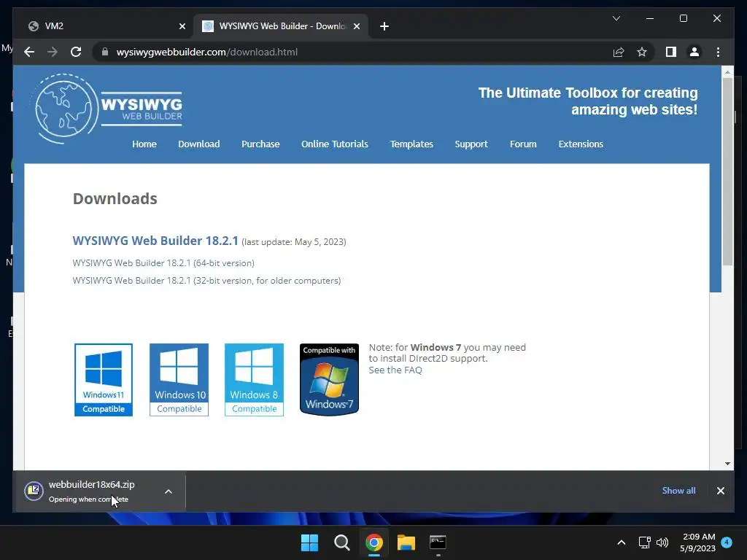Go to the Home menu item
The image size is (747, 560).
[144, 144]
